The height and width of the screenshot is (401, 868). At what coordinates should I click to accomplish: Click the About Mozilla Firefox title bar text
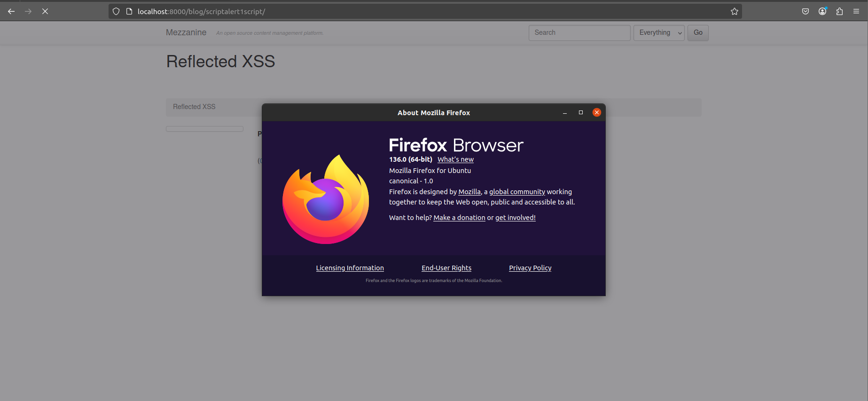click(434, 113)
